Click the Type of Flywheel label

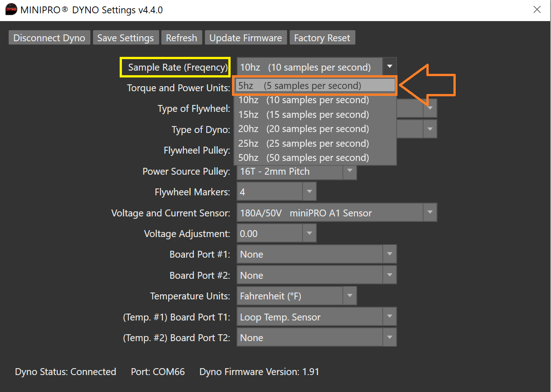point(194,109)
